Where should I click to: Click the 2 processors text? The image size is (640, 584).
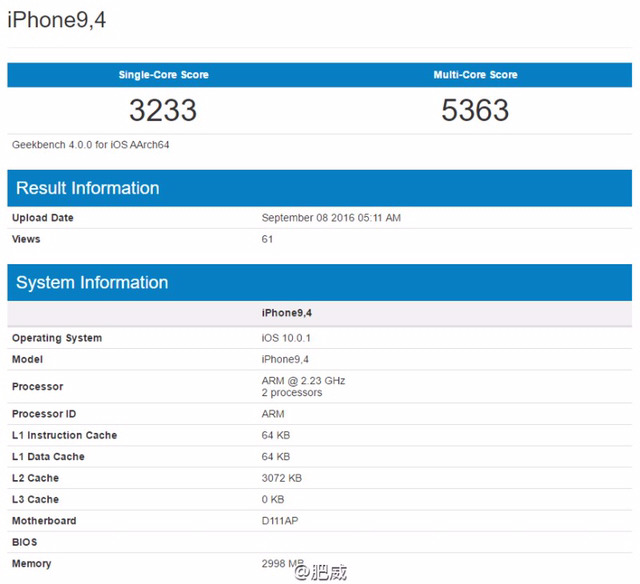pos(292,393)
